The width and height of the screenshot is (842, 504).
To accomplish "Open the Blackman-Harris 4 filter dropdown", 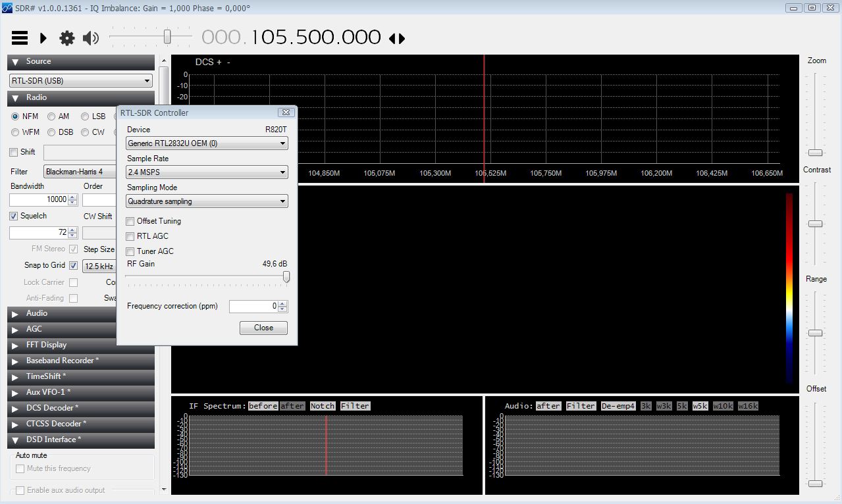I will [x=80, y=172].
